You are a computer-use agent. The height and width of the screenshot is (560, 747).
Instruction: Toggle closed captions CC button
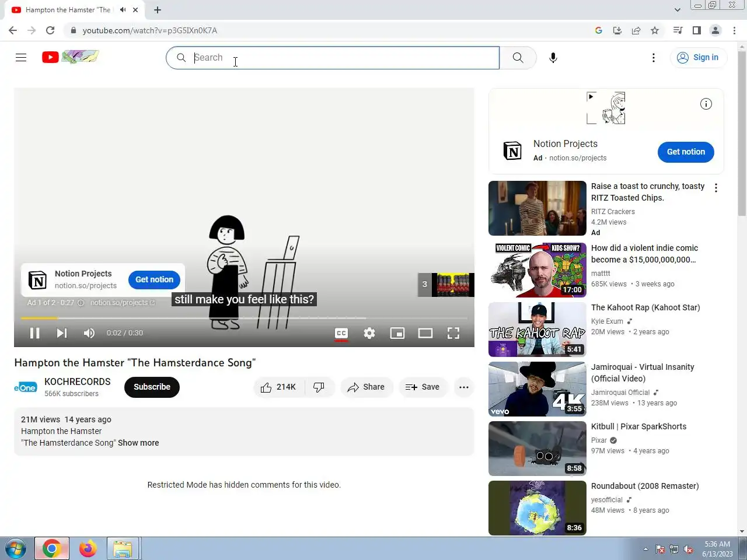pos(341,333)
